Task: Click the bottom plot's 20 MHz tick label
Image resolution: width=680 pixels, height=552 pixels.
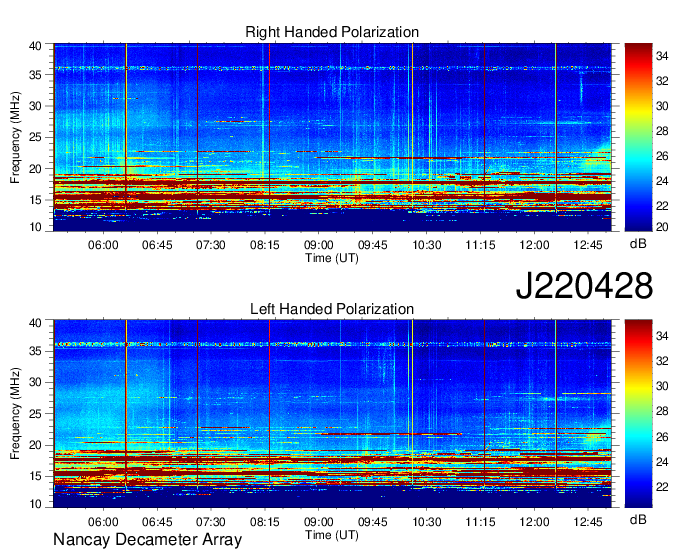Action: [35, 445]
